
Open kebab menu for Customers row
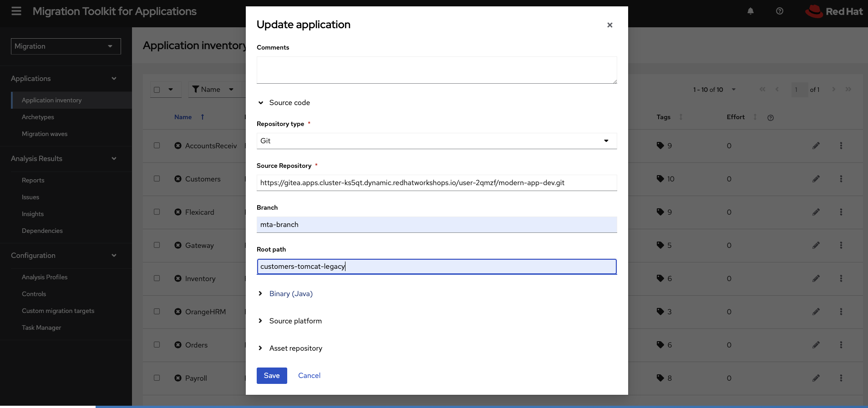pyautogui.click(x=841, y=179)
